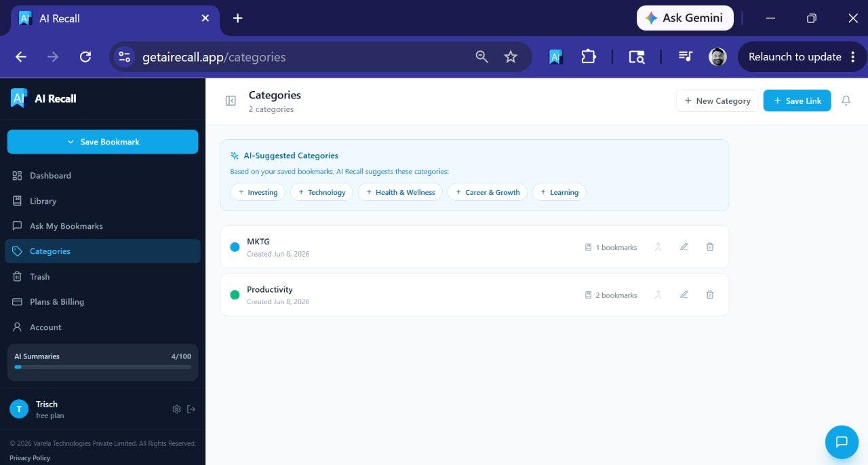Reload the page
The height and width of the screenshot is (465, 868).
click(85, 57)
